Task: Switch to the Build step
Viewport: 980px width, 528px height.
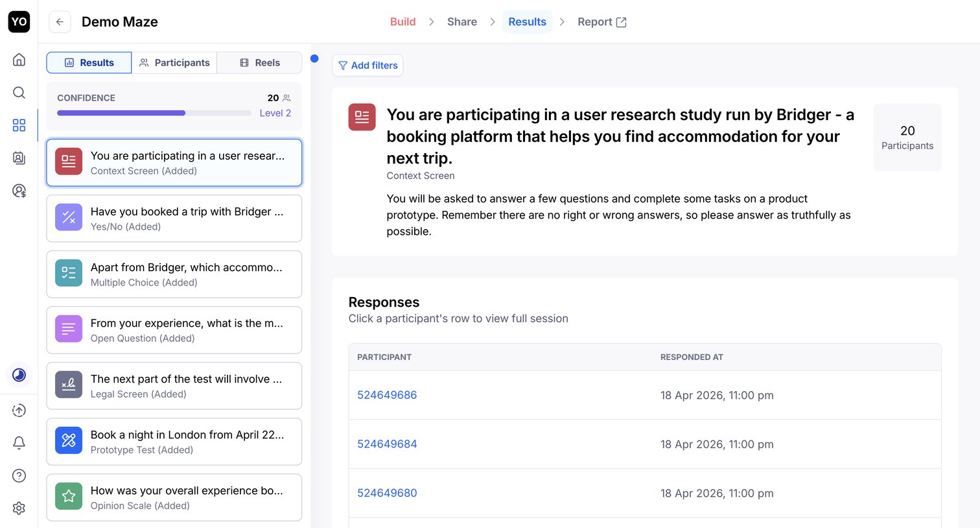Action: pyautogui.click(x=402, y=21)
